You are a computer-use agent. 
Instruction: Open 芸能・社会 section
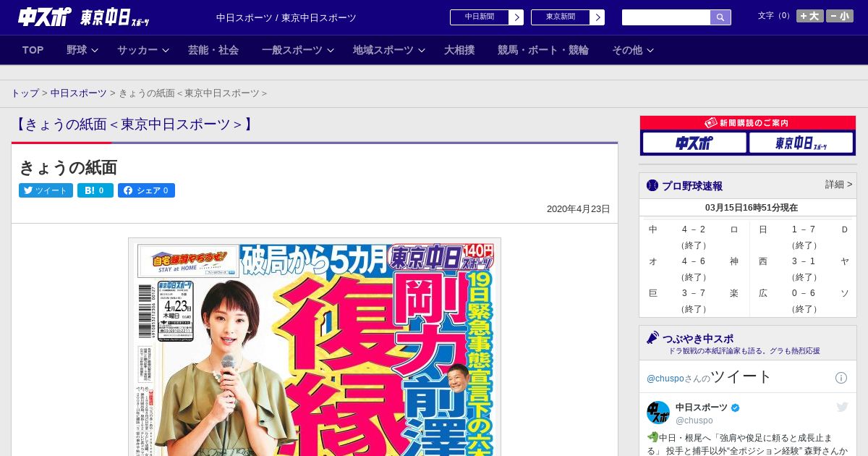click(213, 50)
